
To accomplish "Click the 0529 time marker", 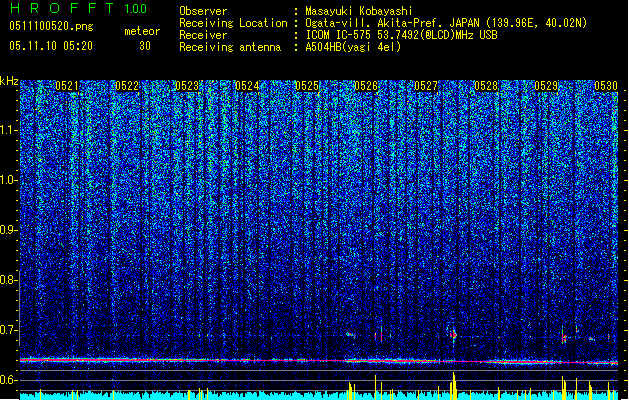I will [546, 86].
